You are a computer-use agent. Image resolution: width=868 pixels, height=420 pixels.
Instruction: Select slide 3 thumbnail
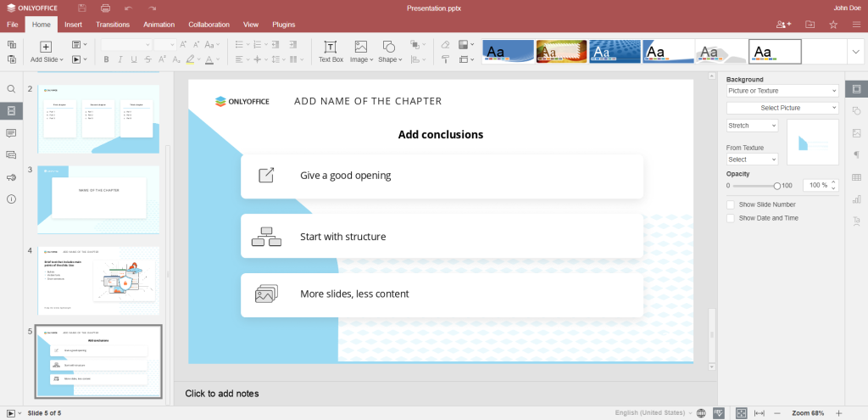(98, 200)
